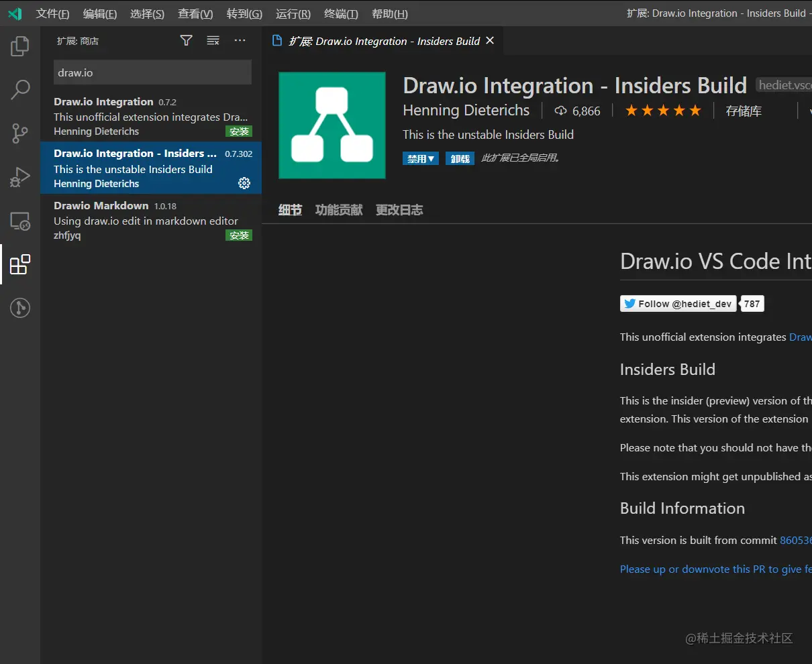
Task: Open the Explorer view in activity bar
Action: coord(20,46)
